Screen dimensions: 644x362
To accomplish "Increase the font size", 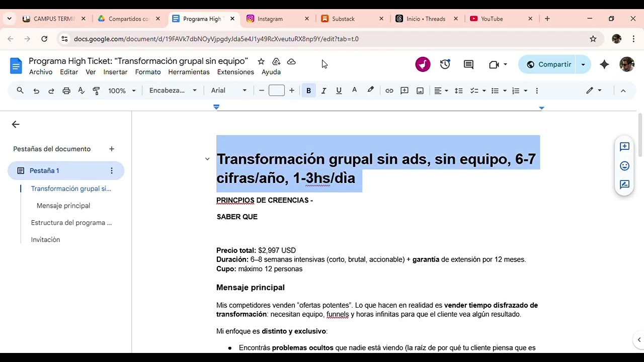I will point(292,90).
